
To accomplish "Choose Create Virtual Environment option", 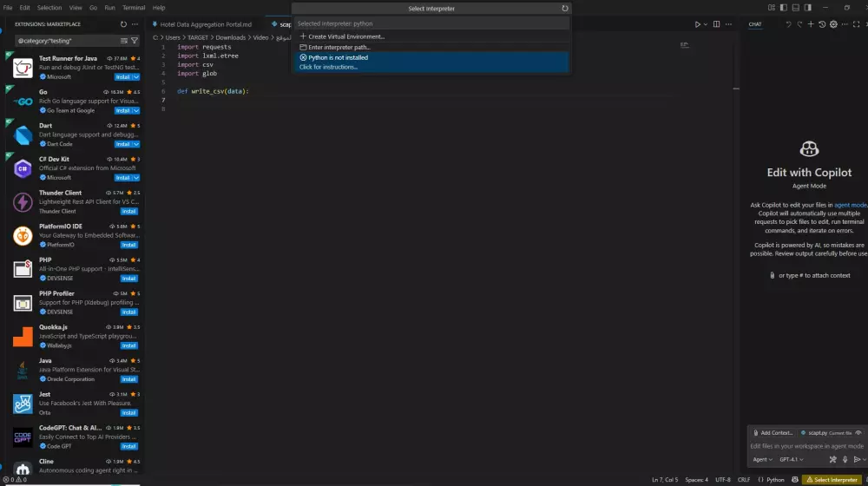I will coord(431,36).
